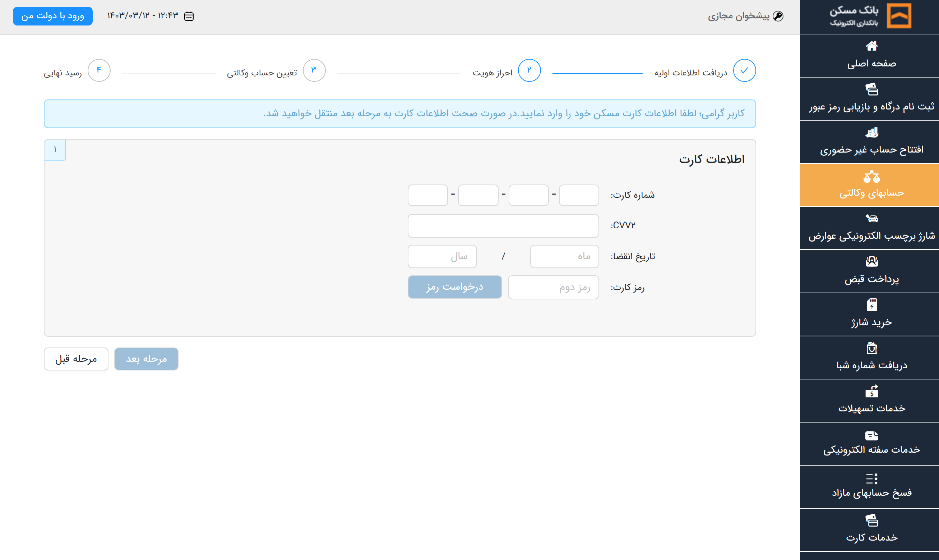This screenshot has height=560, width=939.
Task: Focus the expiry month ماه field
Action: 564,256
